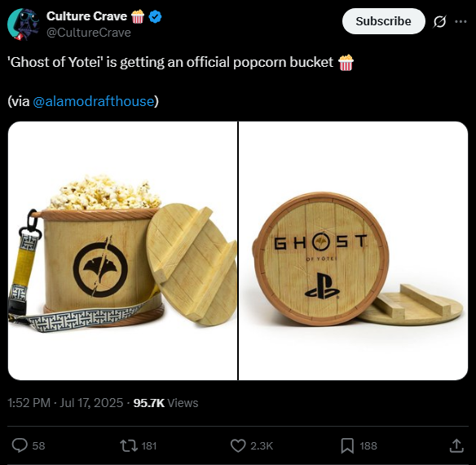View the popcorn bucket left image
The height and width of the screenshot is (465, 476).
(x=122, y=250)
